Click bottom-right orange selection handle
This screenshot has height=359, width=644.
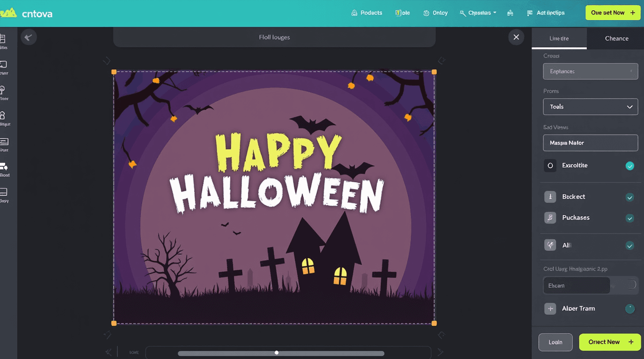click(x=434, y=323)
